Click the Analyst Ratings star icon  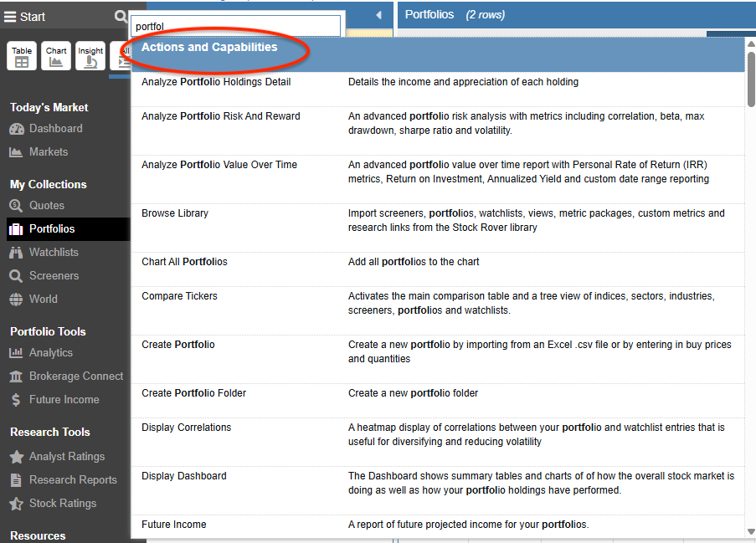(17, 457)
